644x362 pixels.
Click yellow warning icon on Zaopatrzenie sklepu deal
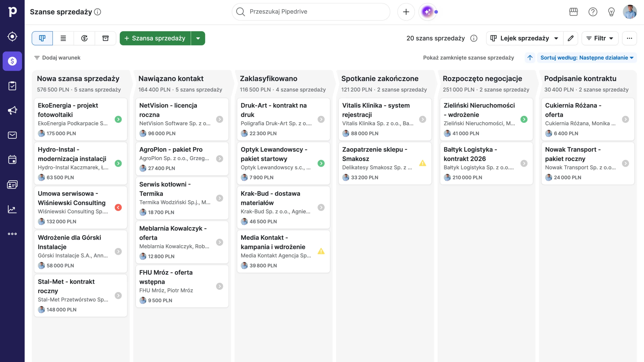coord(423,163)
